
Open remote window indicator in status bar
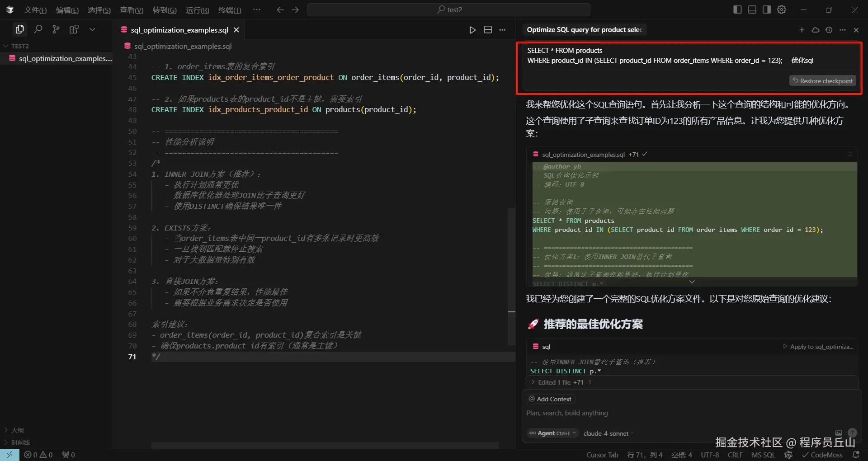[9, 455]
